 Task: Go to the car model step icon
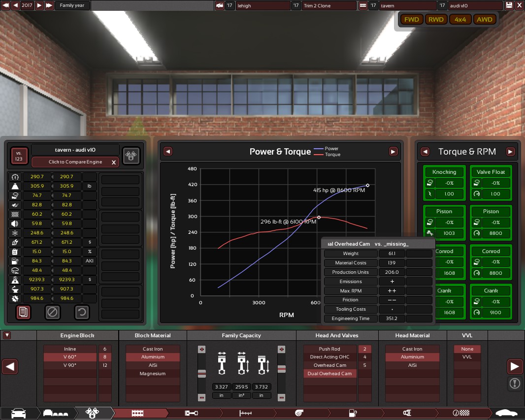coord(18,413)
